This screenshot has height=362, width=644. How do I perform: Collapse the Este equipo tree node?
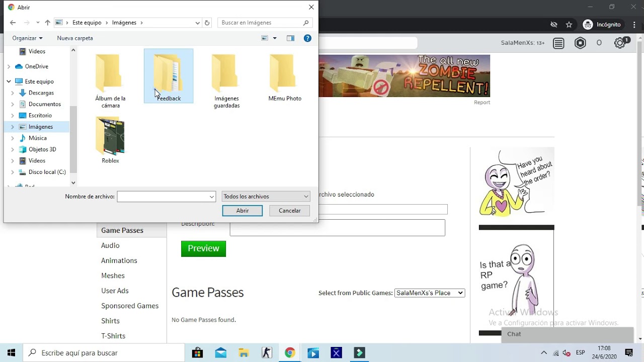[x=9, y=81]
